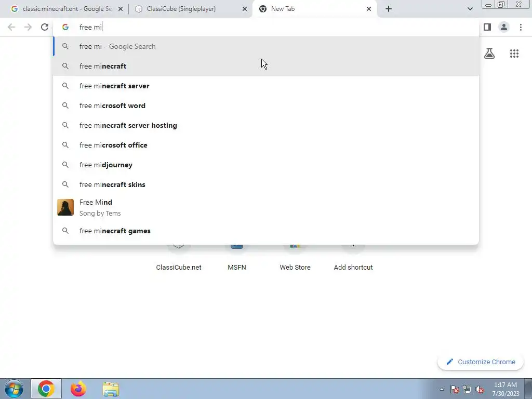Reload the page with the refresh icon

45,27
